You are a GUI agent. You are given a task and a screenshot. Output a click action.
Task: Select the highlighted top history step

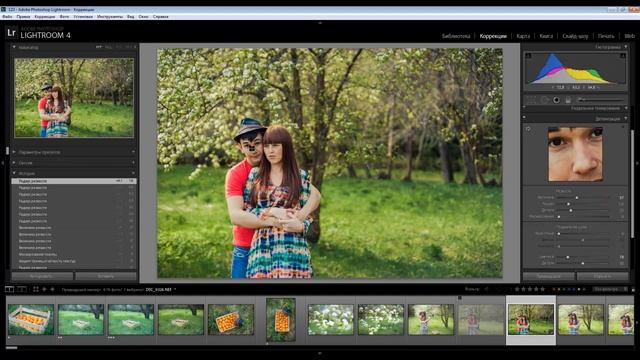74,180
